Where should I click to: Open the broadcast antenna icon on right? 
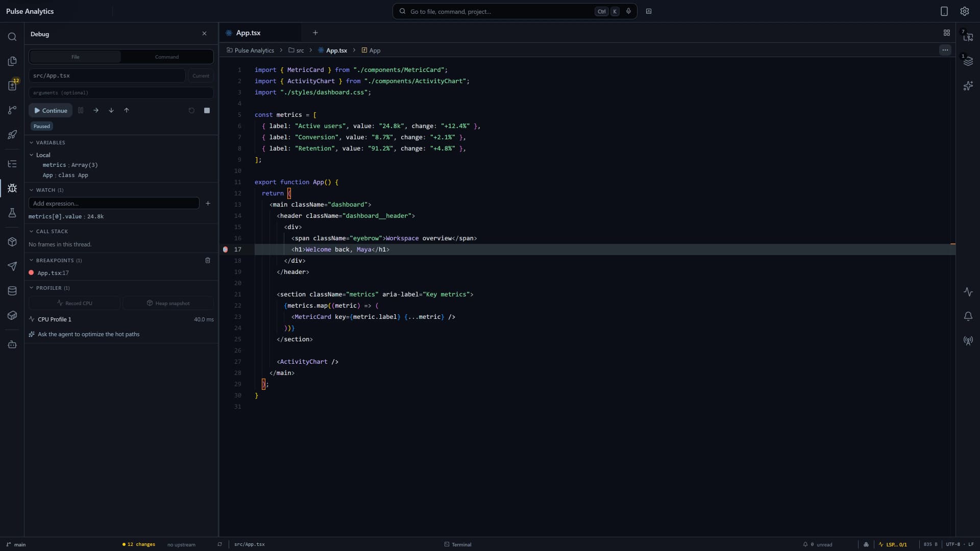pyautogui.click(x=968, y=341)
